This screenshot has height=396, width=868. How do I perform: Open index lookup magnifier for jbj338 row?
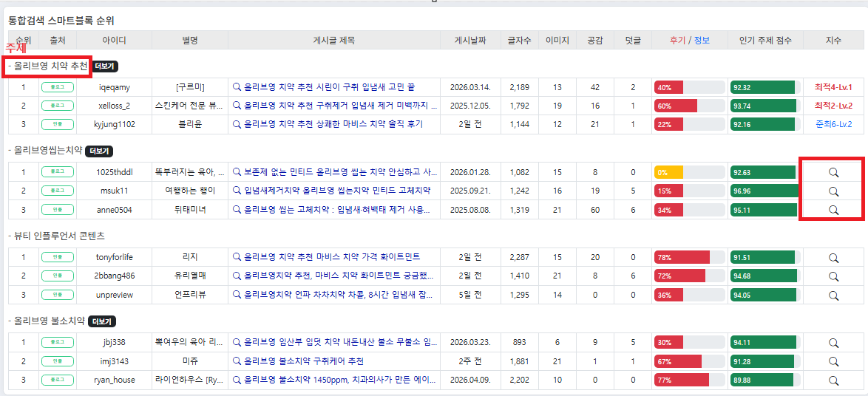(833, 342)
